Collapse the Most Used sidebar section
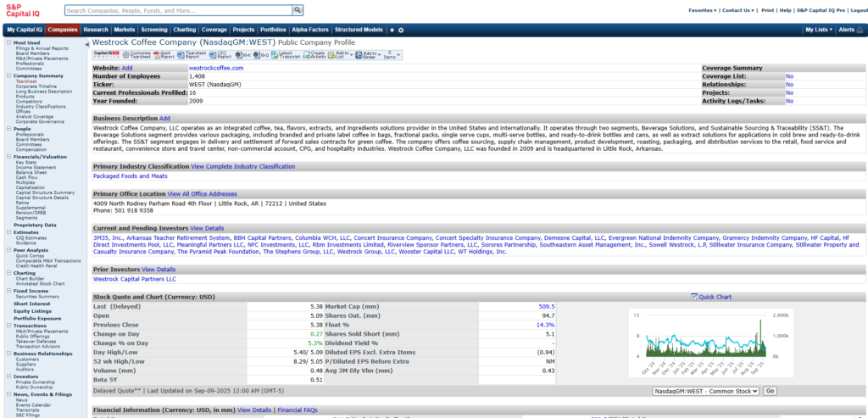 point(8,42)
